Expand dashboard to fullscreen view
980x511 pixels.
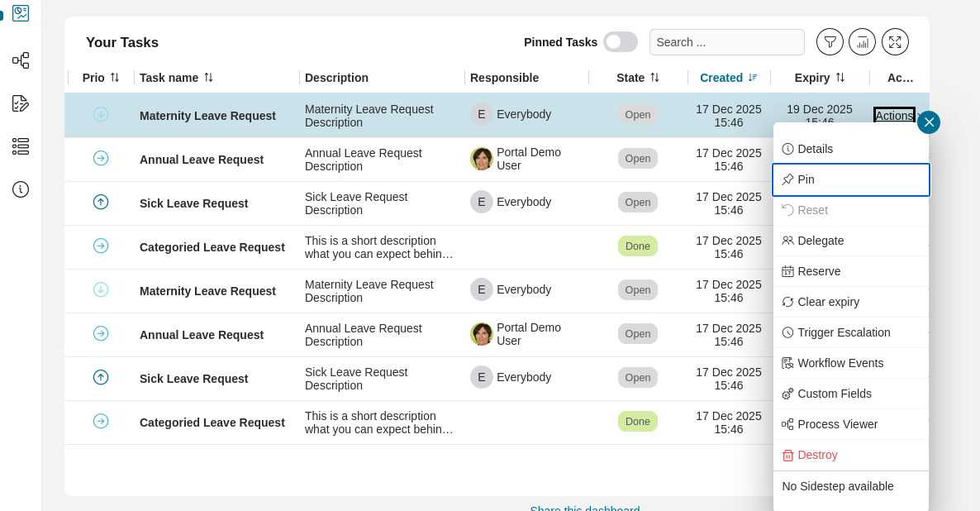click(895, 41)
